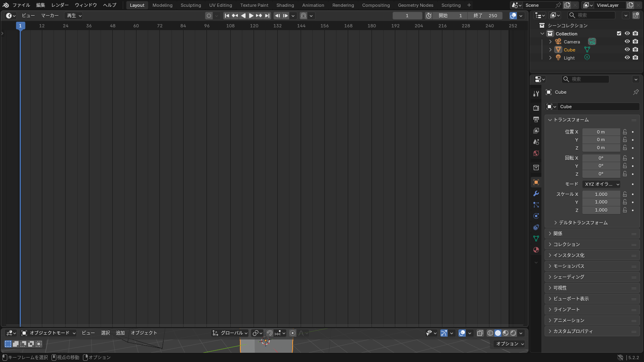644x362 pixels.
Task: Open the ファイル menu
Action: click(x=21, y=5)
